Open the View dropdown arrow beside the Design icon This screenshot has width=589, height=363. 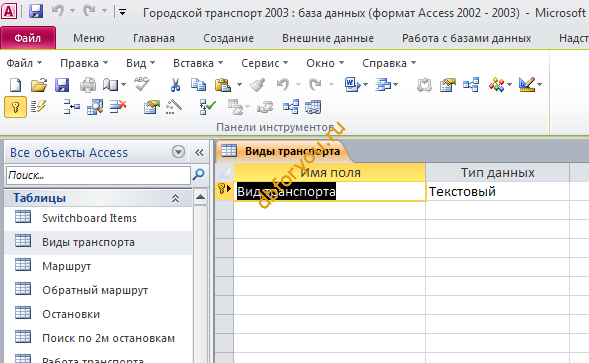tap(539, 85)
